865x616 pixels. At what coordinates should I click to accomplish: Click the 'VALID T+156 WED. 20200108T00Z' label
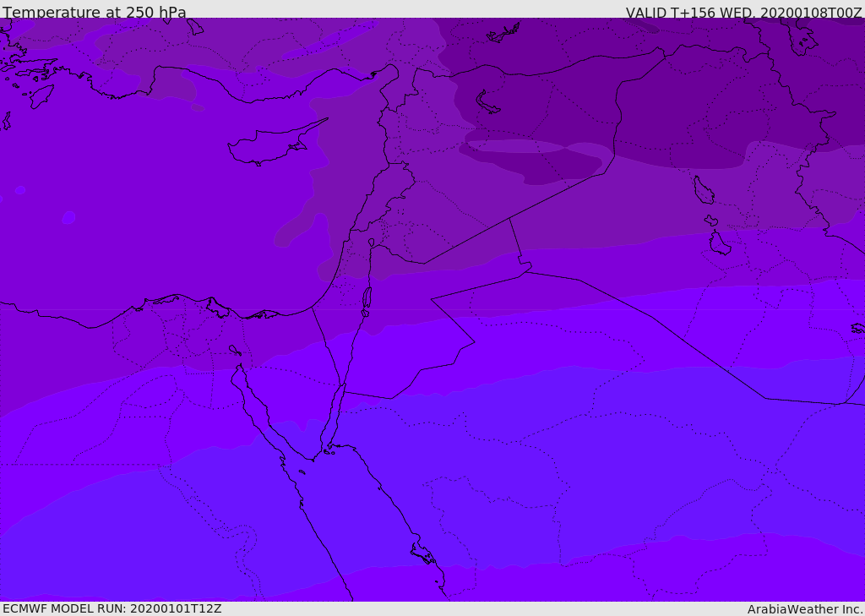743,13
